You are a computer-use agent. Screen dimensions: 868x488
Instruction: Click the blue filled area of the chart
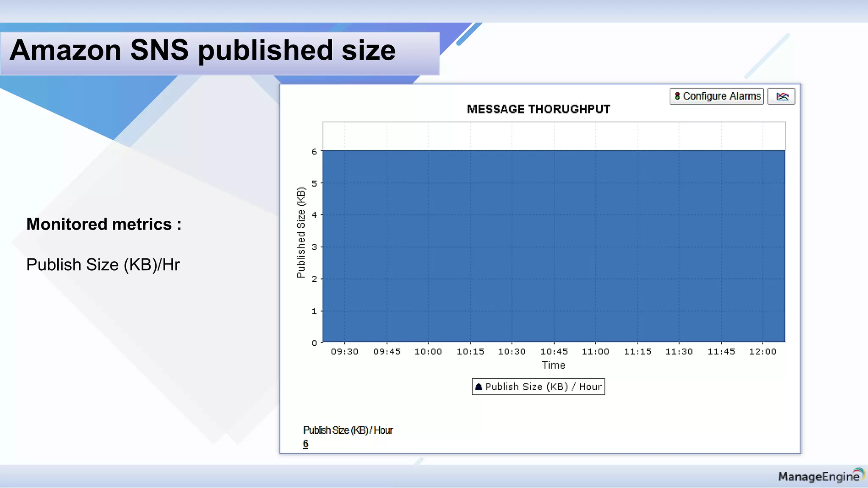554,246
